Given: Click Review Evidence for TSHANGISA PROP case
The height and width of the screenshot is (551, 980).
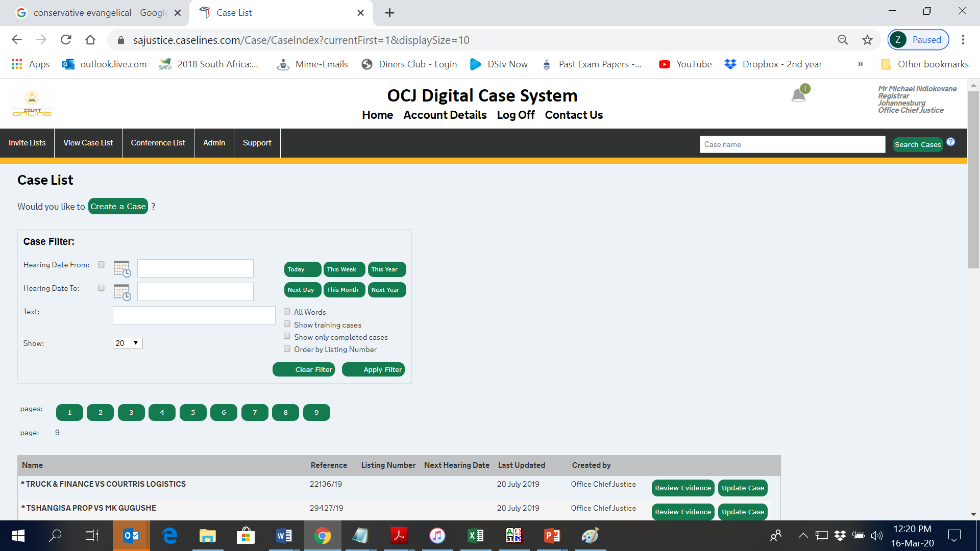Looking at the screenshot, I should coord(682,512).
